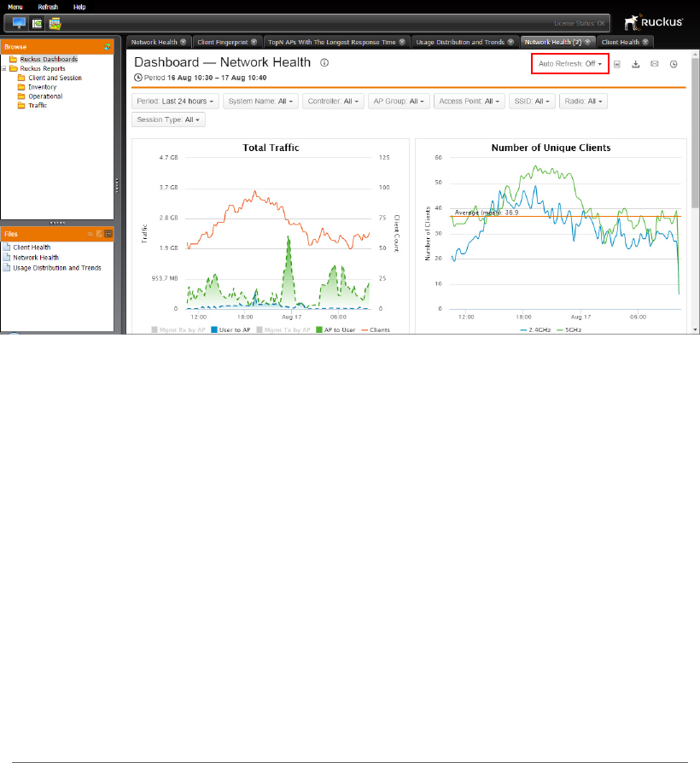This screenshot has height=763, width=700.
Task: Switch to the Client Fingerprint tab
Action: pyautogui.click(x=223, y=43)
